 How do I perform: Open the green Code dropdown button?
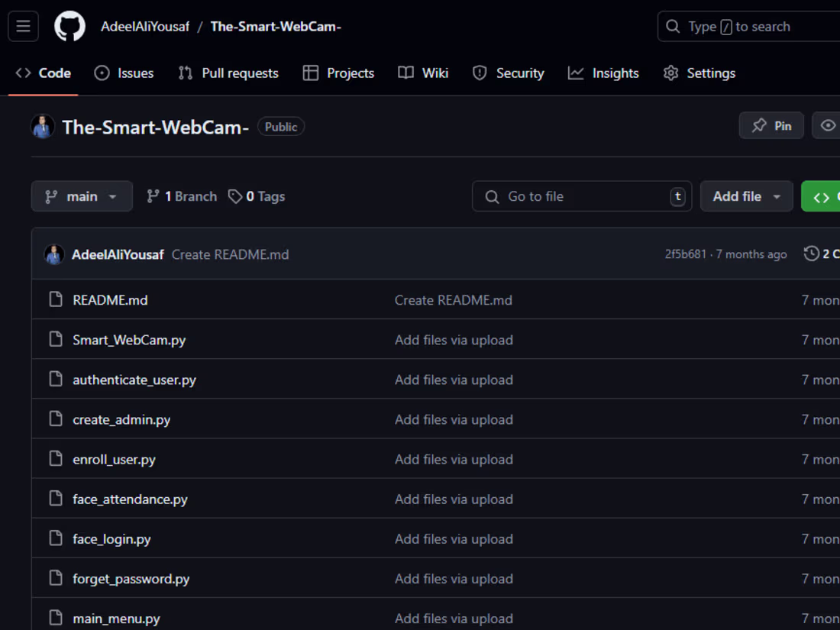point(826,195)
